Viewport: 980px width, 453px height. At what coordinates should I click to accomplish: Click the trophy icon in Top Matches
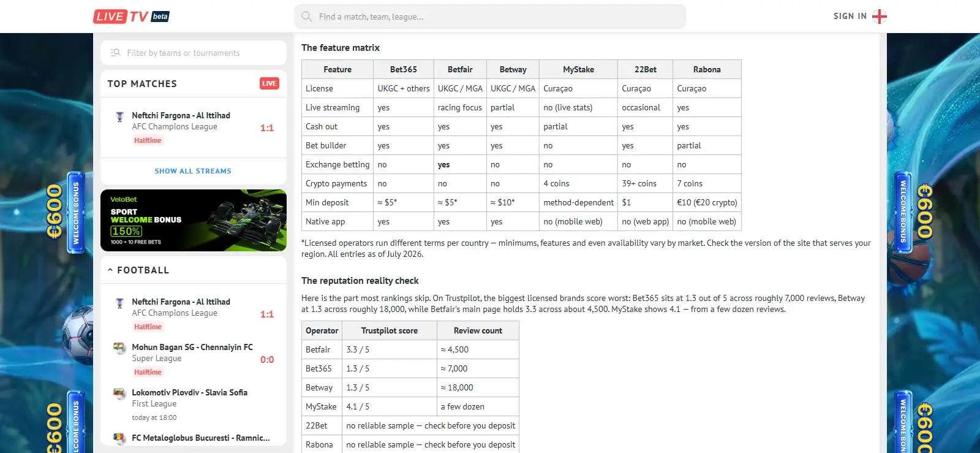(x=119, y=117)
